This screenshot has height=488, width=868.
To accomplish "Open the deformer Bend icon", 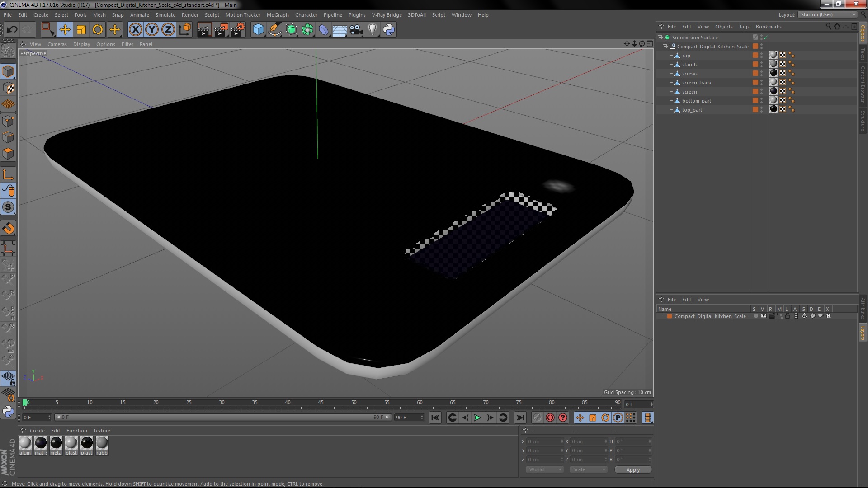I will (324, 30).
